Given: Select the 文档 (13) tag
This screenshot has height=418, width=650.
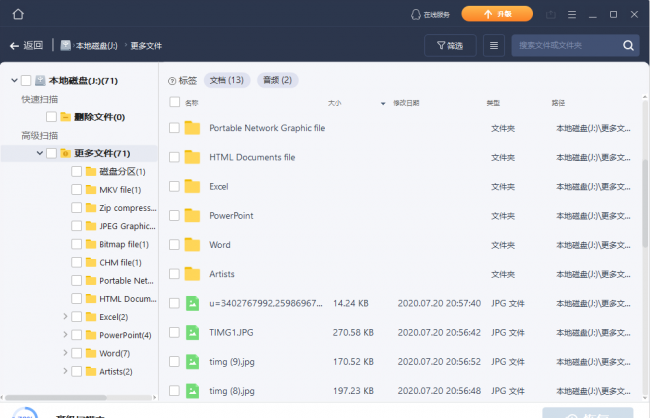Looking at the screenshot, I should [x=227, y=80].
